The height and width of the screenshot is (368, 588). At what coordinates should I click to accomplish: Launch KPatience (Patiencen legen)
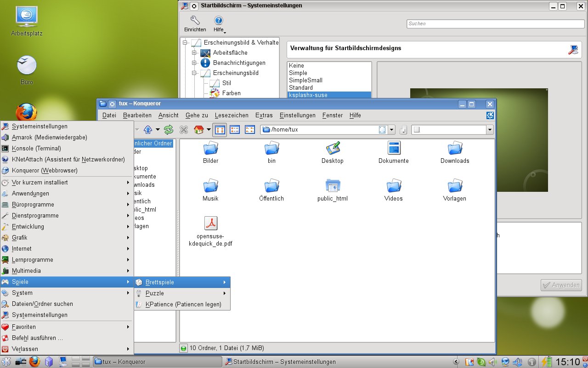coord(182,304)
